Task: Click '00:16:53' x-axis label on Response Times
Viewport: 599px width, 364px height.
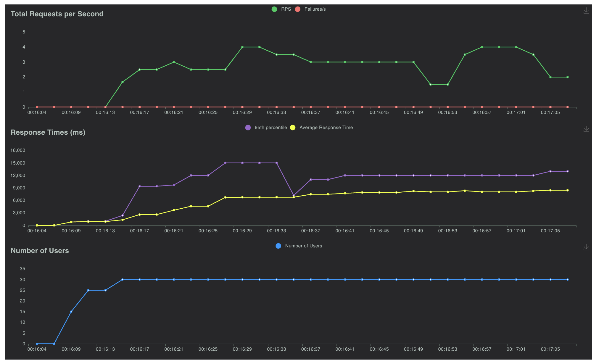Action: click(447, 231)
